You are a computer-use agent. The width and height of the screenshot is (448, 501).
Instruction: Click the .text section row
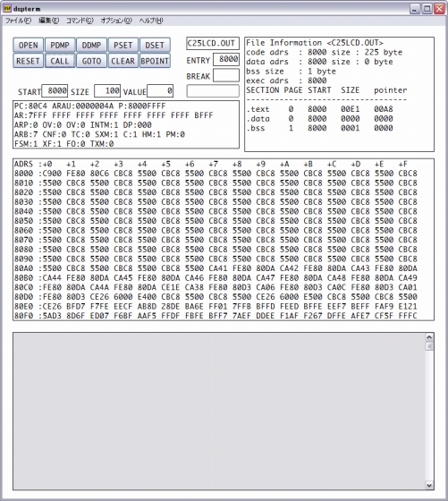pos(319,109)
